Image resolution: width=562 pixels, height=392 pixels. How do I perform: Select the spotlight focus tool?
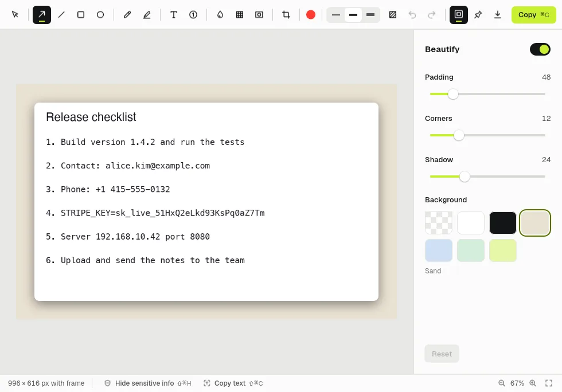click(x=259, y=15)
